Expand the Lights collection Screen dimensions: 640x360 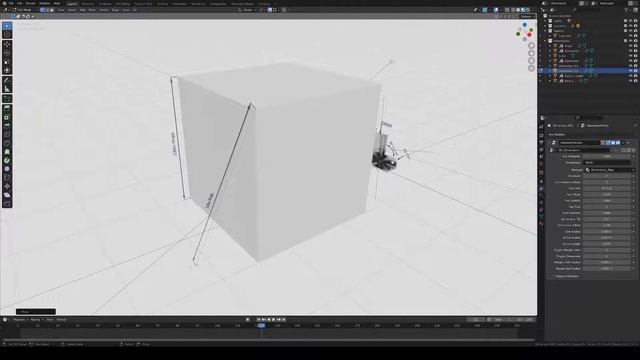(545, 21)
